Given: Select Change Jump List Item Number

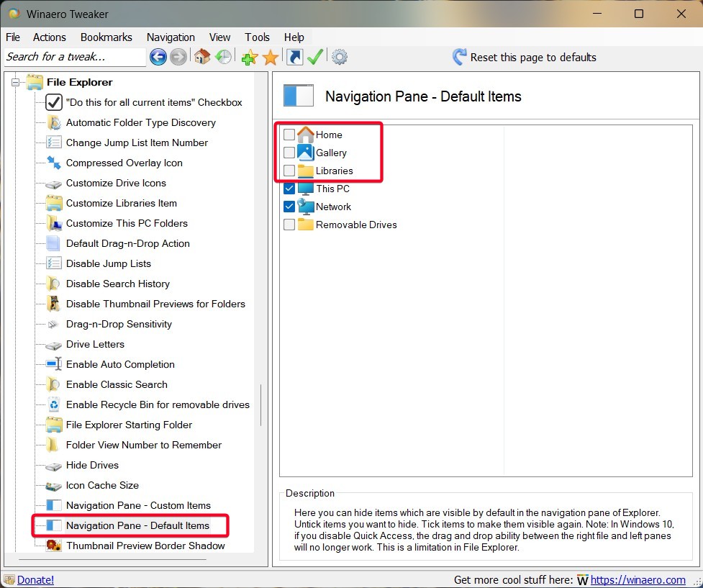Looking at the screenshot, I should point(137,143).
